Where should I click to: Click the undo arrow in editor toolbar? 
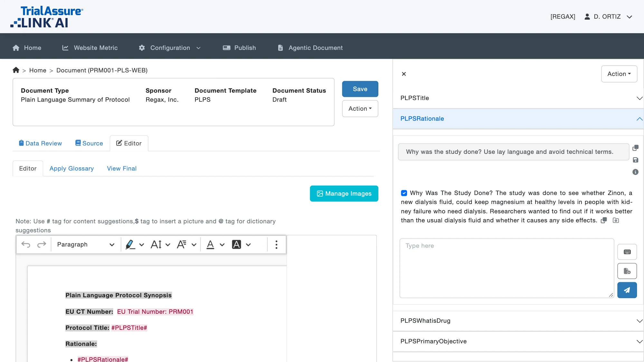[x=26, y=245]
